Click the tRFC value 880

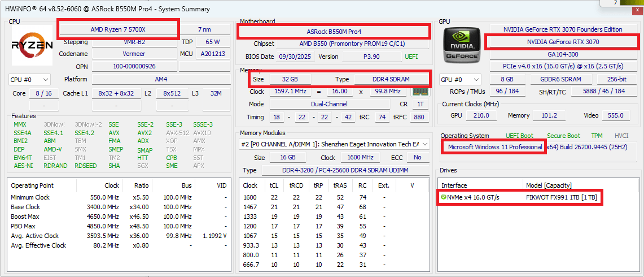(419, 118)
